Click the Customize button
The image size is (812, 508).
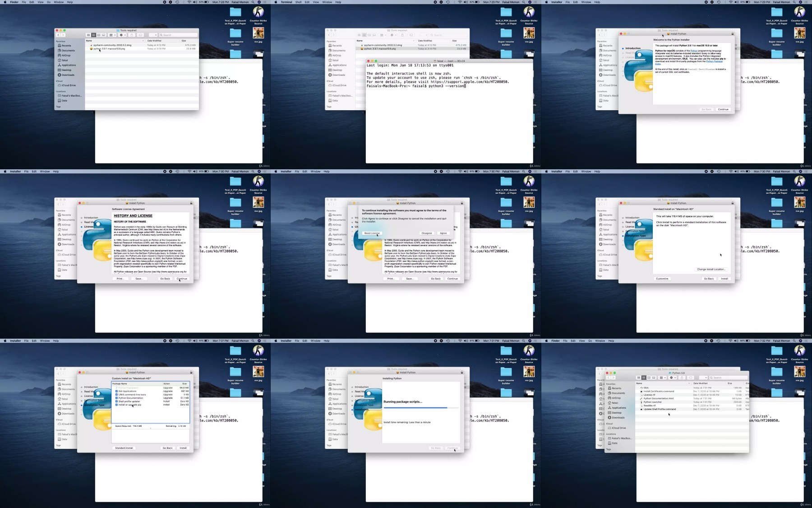(x=662, y=279)
